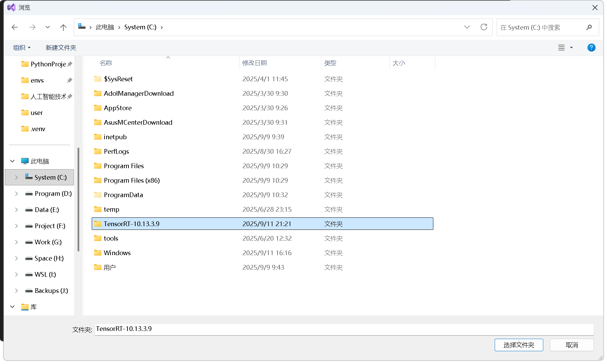Expand the chevron after System (C:) breadcrumb
607x364 pixels.
tap(162, 27)
